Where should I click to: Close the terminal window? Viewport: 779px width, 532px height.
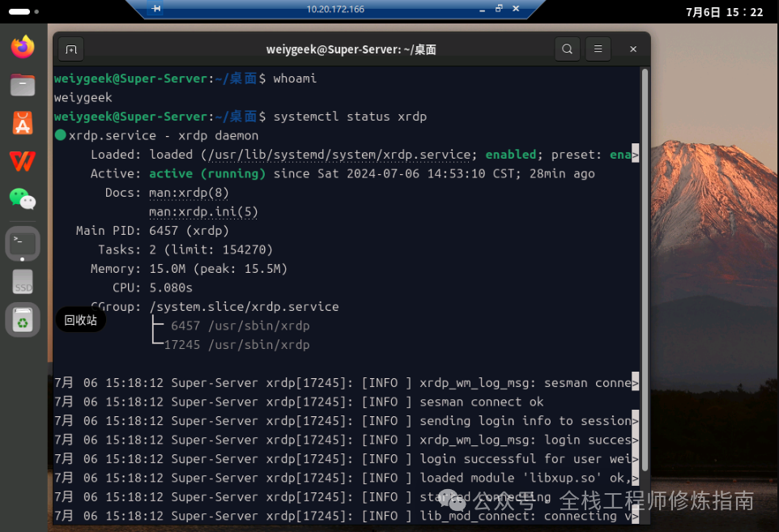[633, 49]
